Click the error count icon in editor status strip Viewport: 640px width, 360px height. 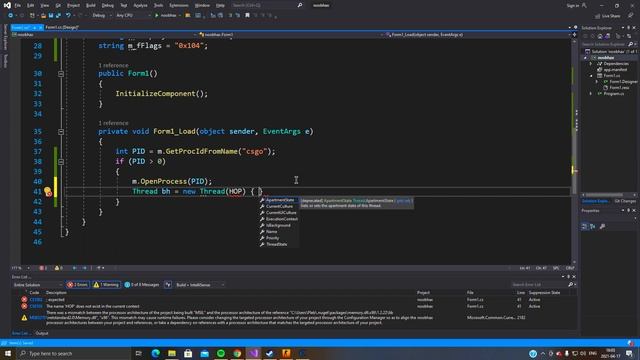(42, 268)
